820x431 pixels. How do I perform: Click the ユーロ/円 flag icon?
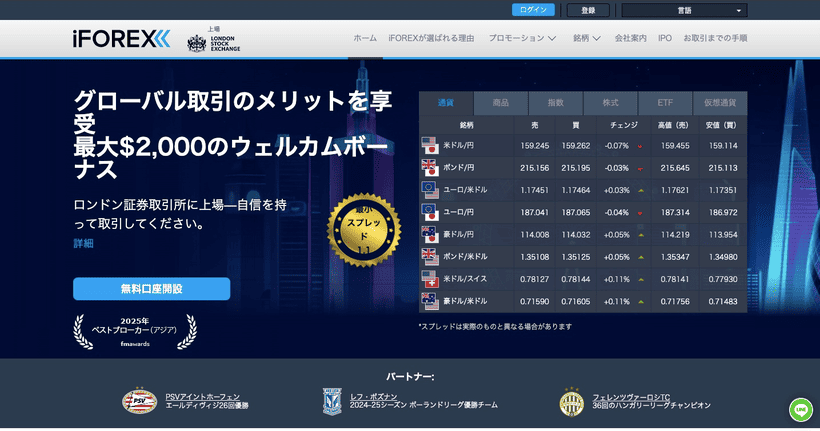pyautogui.click(x=429, y=212)
